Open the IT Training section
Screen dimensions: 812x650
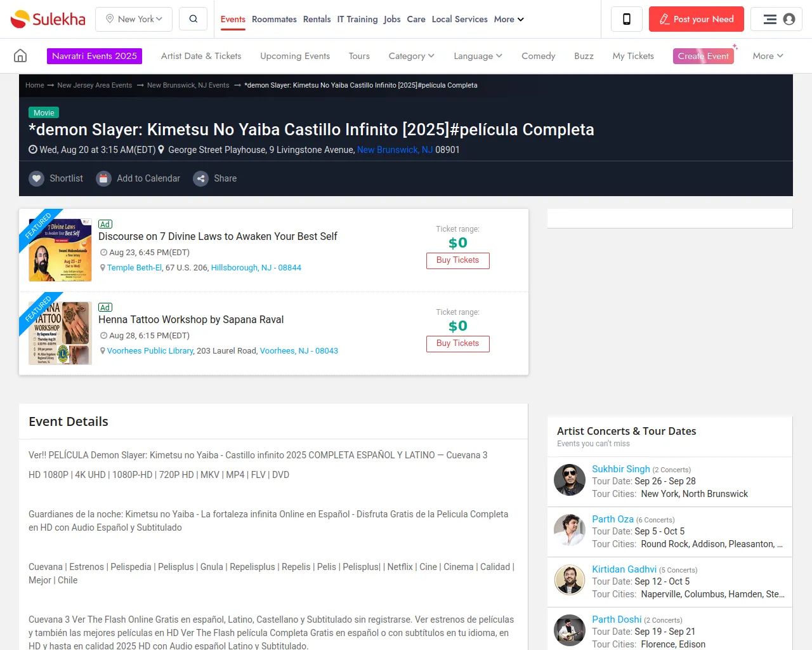tap(357, 19)
